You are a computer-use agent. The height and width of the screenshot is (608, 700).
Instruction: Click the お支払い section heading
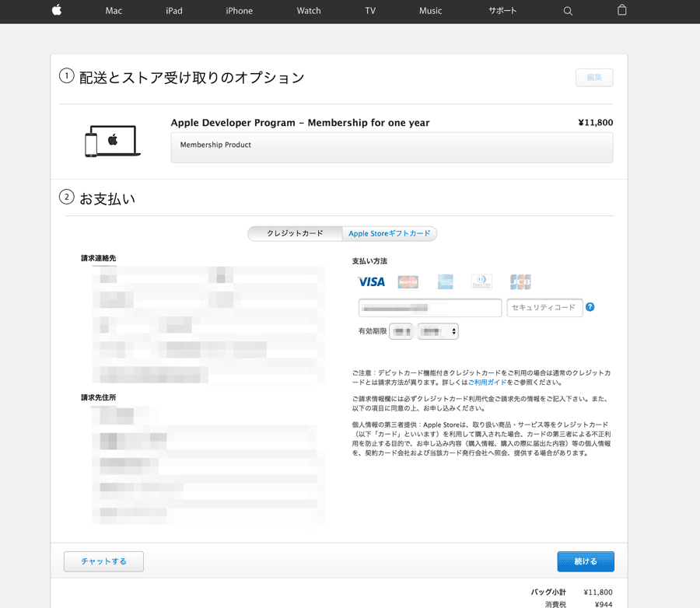[107, 198]
